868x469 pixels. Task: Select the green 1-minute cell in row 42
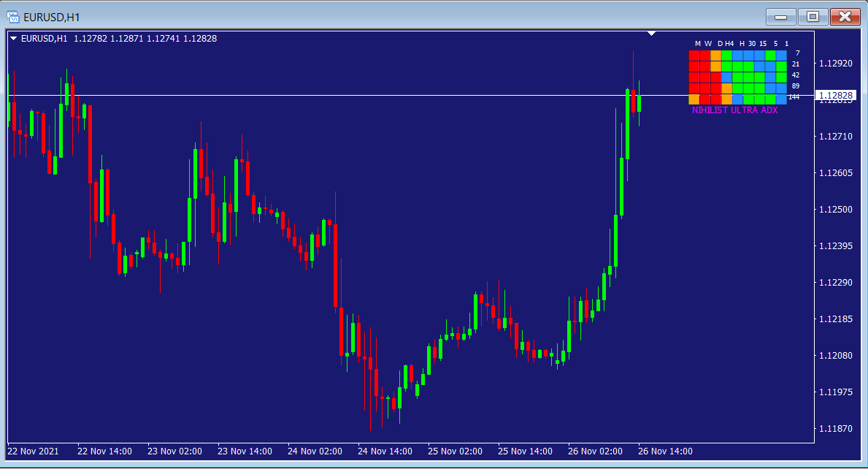(781, 77)
